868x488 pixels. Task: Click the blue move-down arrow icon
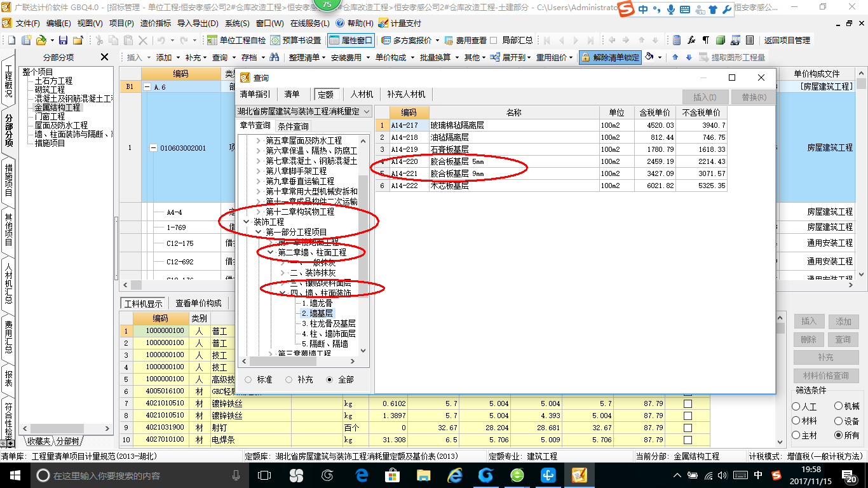688,57
